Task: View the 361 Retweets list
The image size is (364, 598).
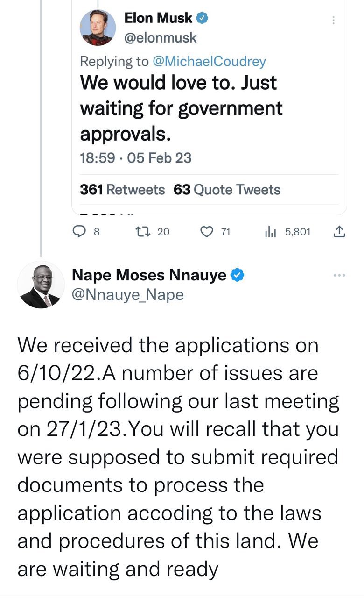Action: pyautogui.click(x=122, y=190)
